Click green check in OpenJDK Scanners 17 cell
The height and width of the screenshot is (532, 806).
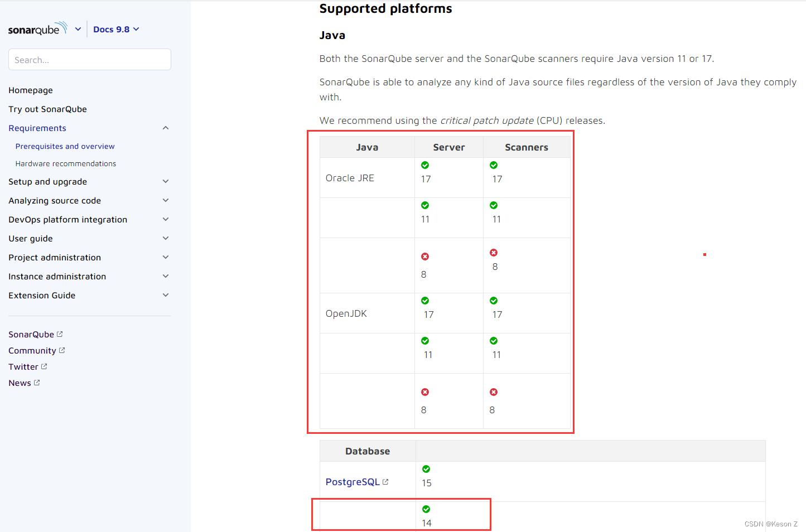(494, 301)
